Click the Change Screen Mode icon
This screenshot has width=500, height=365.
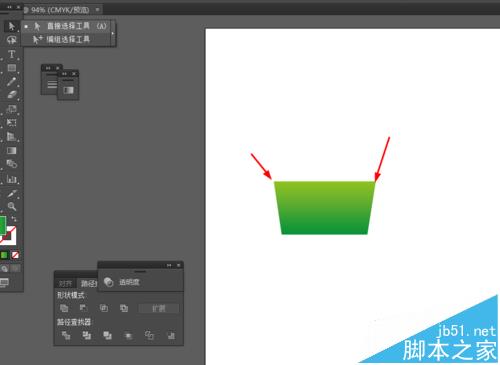(4, 283)
